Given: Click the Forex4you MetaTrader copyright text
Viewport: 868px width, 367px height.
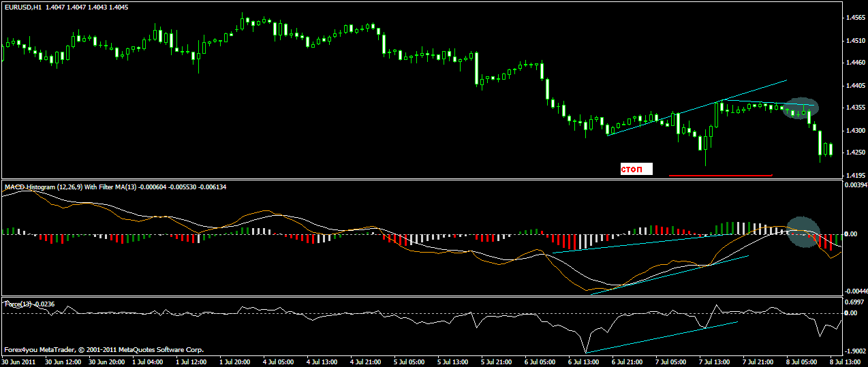Looking at the screenshot, I should 103,350.
